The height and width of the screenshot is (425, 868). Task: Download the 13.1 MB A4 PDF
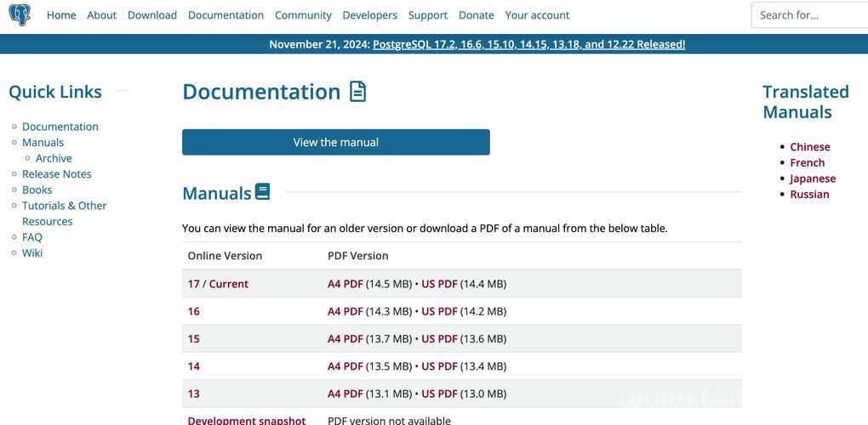pyautogui.click(x=345, y=394)
